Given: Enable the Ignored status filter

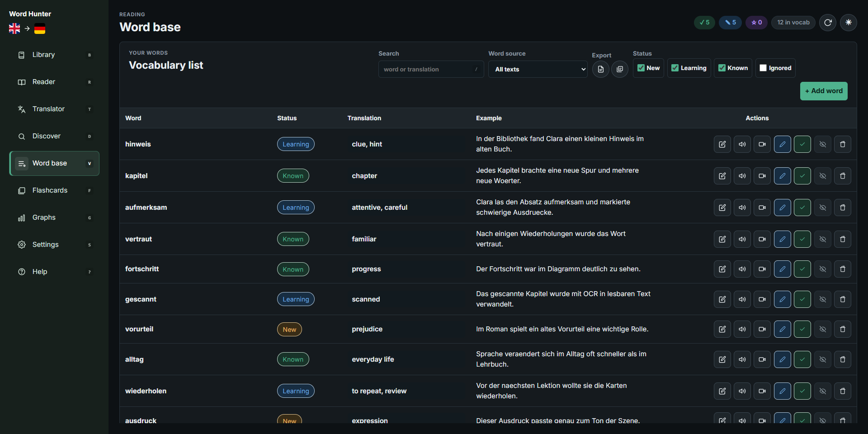Looking at the screenshot, I should (763, 68).
